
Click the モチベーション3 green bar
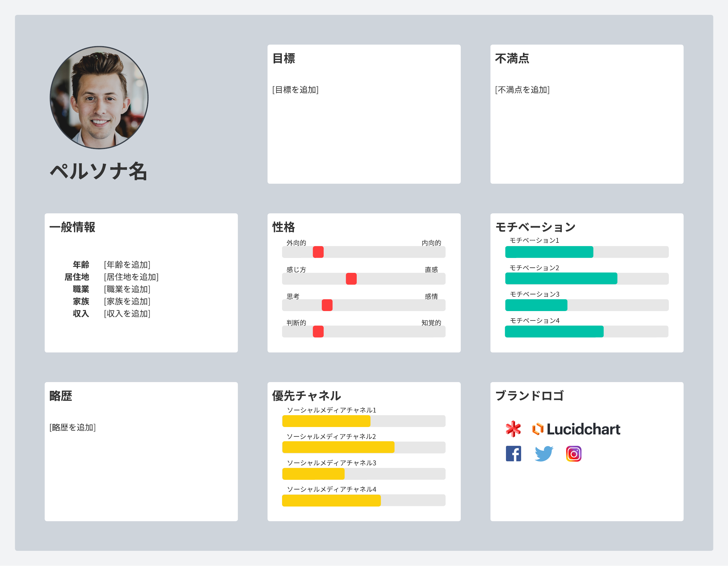[x=536, y=305]
